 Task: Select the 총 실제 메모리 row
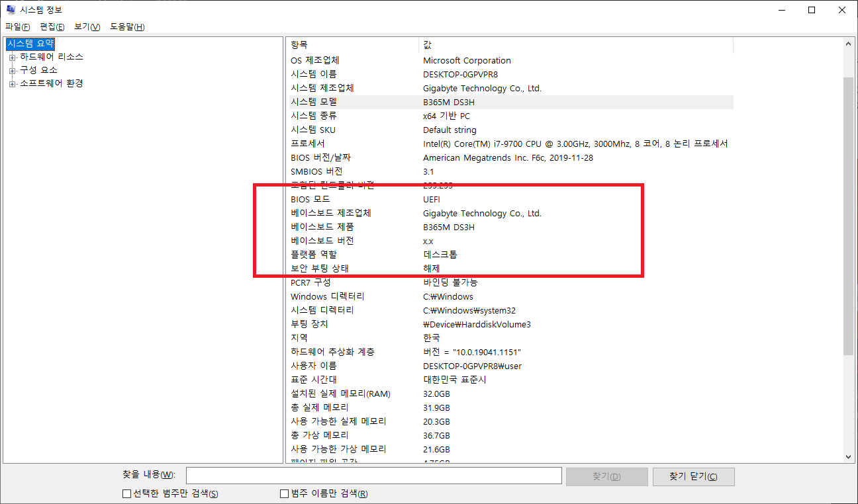[x=510, y=407]
